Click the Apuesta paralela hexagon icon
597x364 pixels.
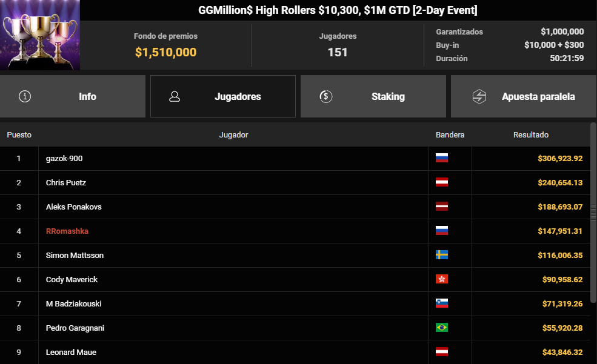point(479,96)
